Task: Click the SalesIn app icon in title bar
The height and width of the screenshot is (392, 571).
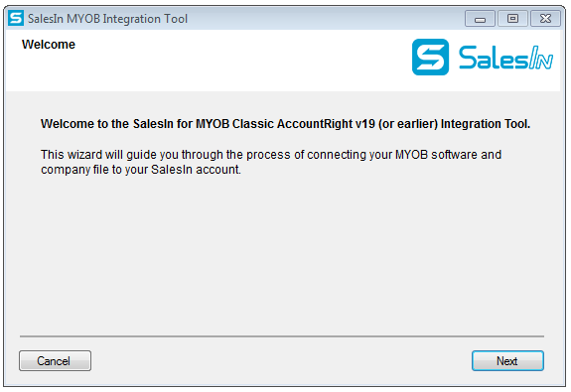Action: point(16,18)
